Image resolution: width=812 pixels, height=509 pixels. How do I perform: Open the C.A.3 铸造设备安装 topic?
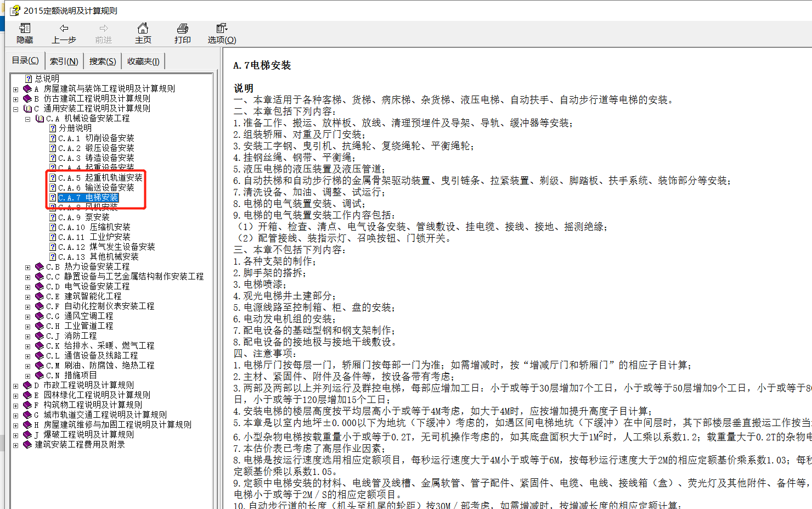coord(96,158)
